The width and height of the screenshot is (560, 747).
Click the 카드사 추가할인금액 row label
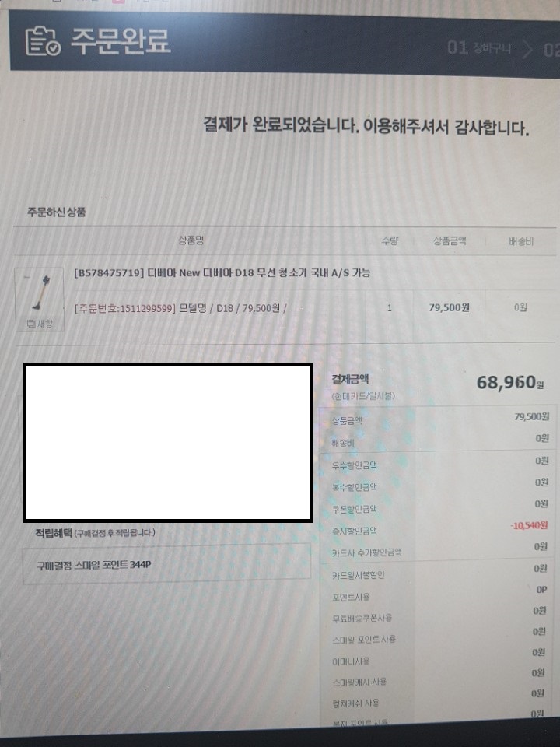tap(366, 552)
